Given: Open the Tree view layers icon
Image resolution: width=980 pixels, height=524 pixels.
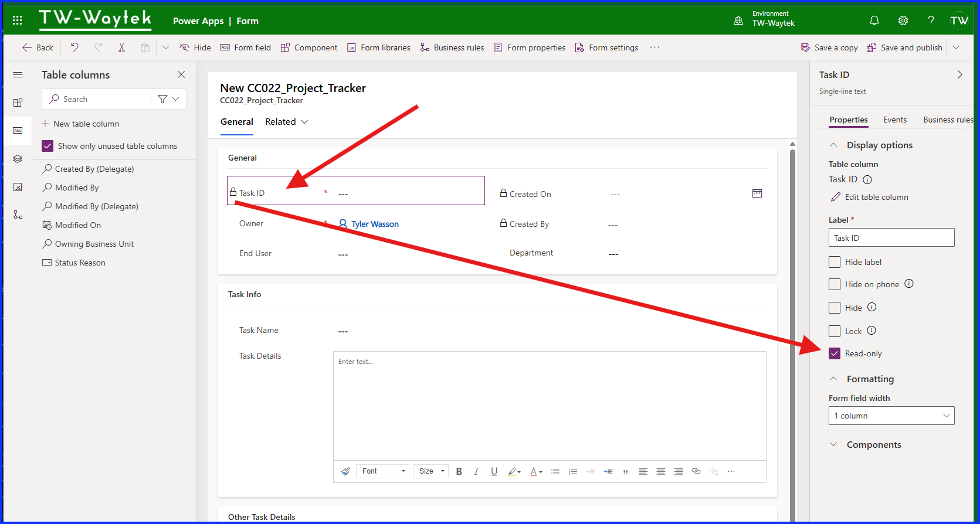Looking at the screenshot, I should [x=18, y=159].
